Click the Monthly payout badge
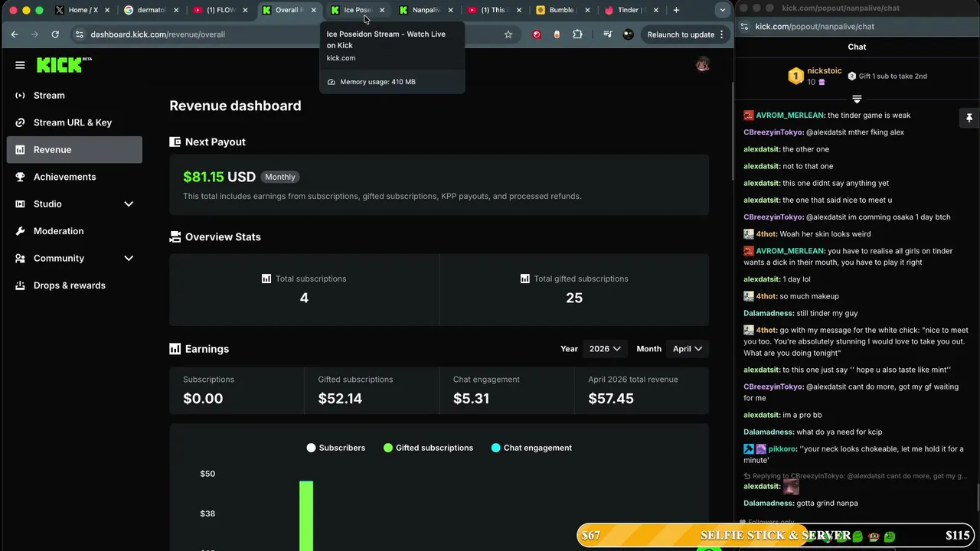Image resolution: width=980 pixels, height=551 pixels. [x=279, y=177]
